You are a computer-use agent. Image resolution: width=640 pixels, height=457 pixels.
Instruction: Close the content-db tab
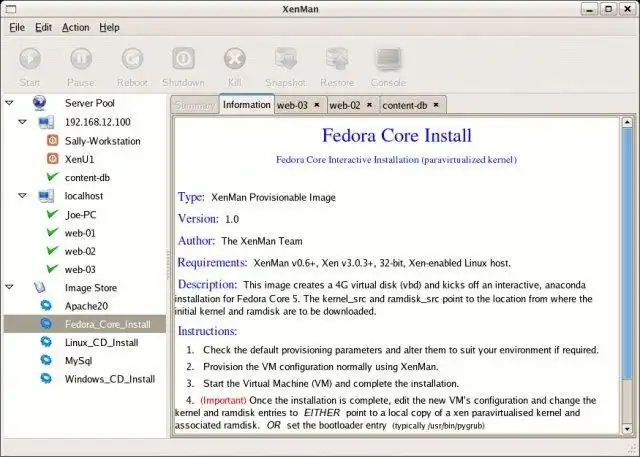point(436,105)
